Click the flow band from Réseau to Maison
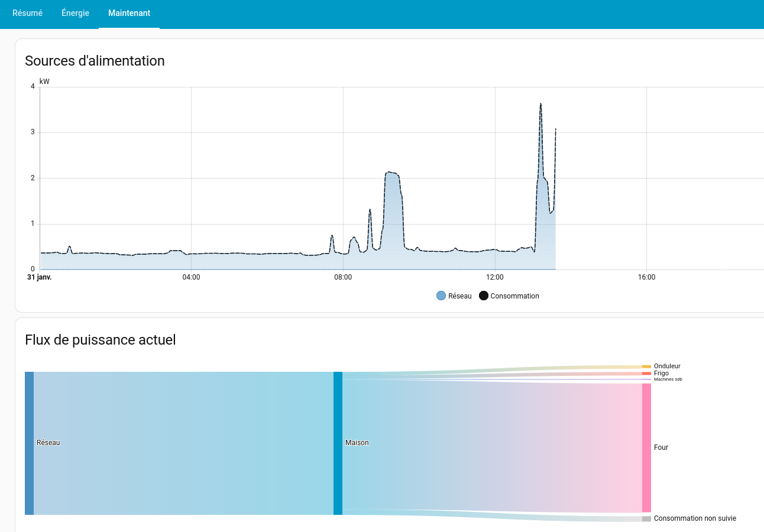The image size is (764, 532). pos(183,443)
